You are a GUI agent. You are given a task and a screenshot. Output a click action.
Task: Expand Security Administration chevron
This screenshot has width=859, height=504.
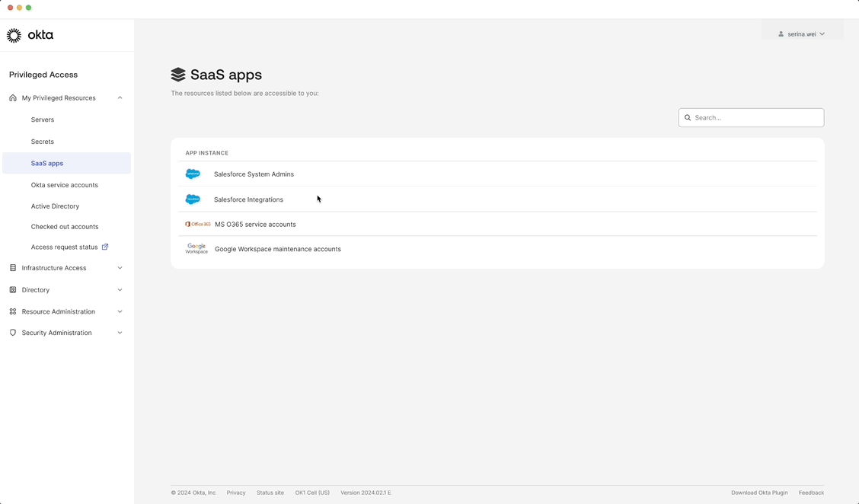pos(120,333)
